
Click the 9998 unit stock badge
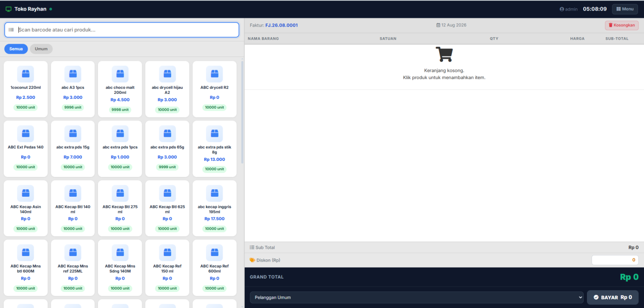120,110
